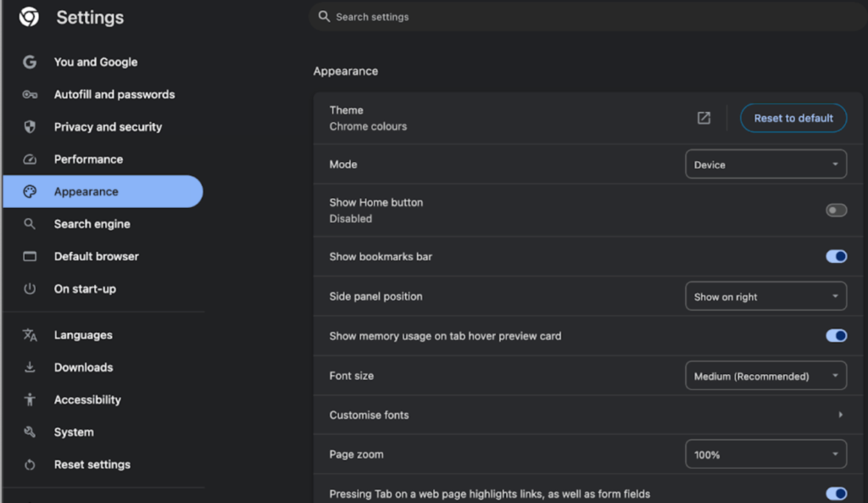Click the Disabled text under Show Home button
Image resolution: width=868 pixels, height=503 pixels.
tap(350, 219)
